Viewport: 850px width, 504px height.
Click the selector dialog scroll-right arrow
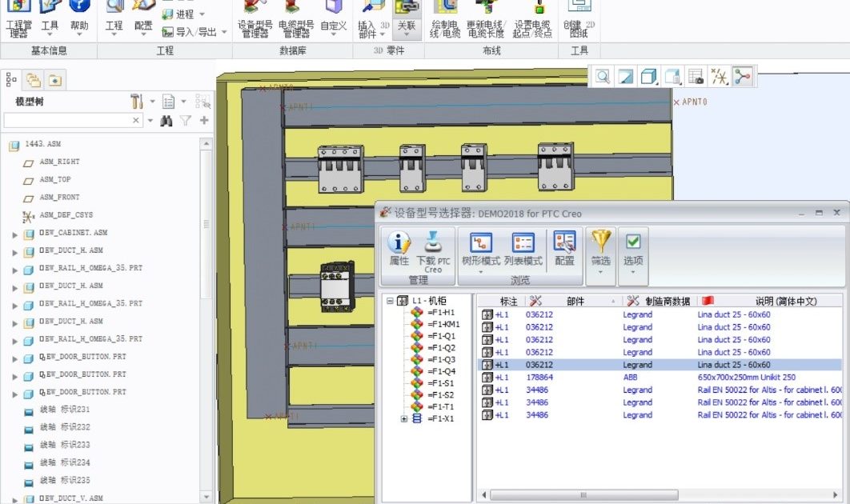click(836, 495)
